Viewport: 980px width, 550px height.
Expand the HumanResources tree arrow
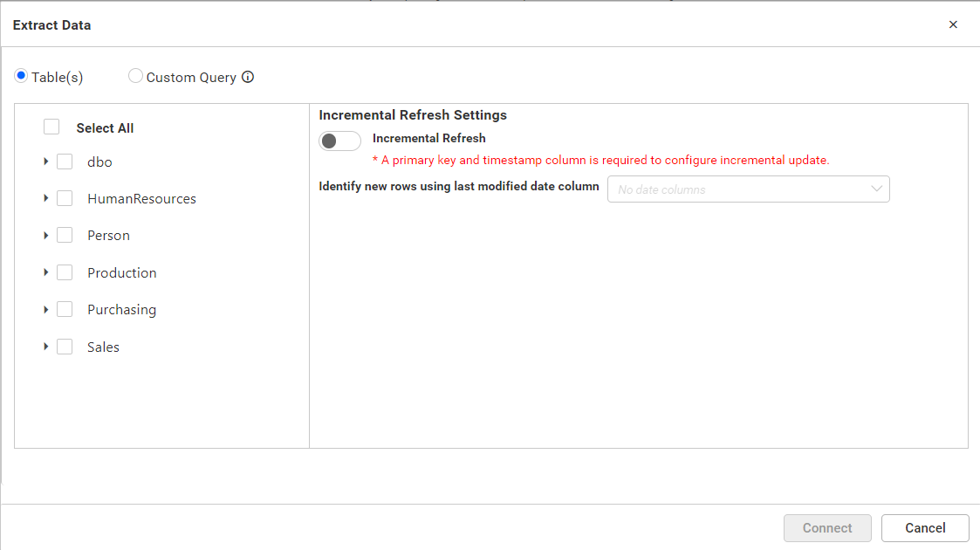point(45,198)
